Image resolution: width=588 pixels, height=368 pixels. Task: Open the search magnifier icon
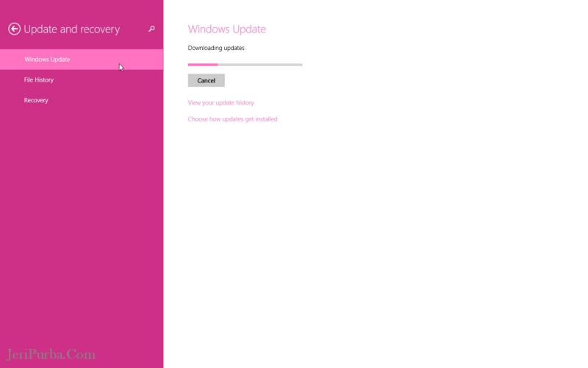click(x=151, y=29)
